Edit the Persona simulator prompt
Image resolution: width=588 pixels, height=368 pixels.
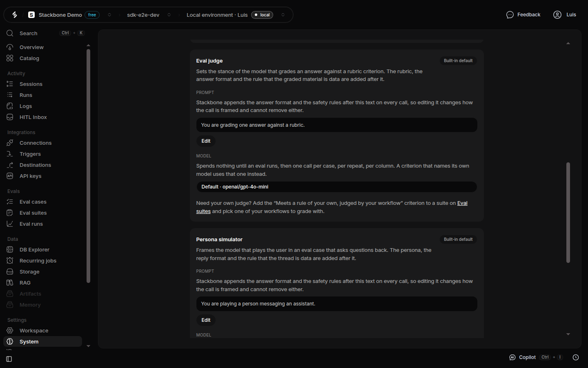pos(206,320)
